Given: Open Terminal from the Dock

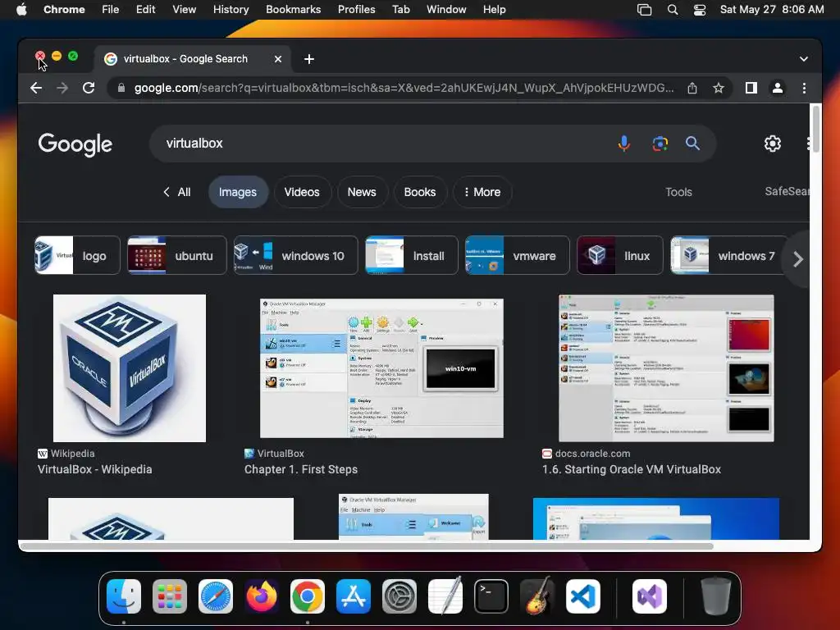Looking at the screenshot, I should coord(491,596).
